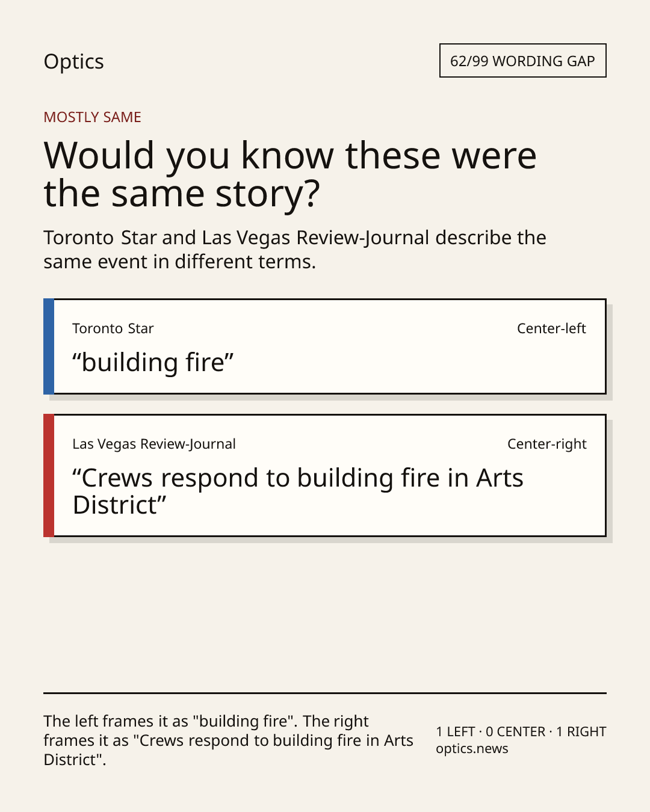Viewport: 650px width, 812px height.
Task: Click the subtitle mentioning Toronto Star and Las Vegas Review-Journal
Action: (295, 250)
